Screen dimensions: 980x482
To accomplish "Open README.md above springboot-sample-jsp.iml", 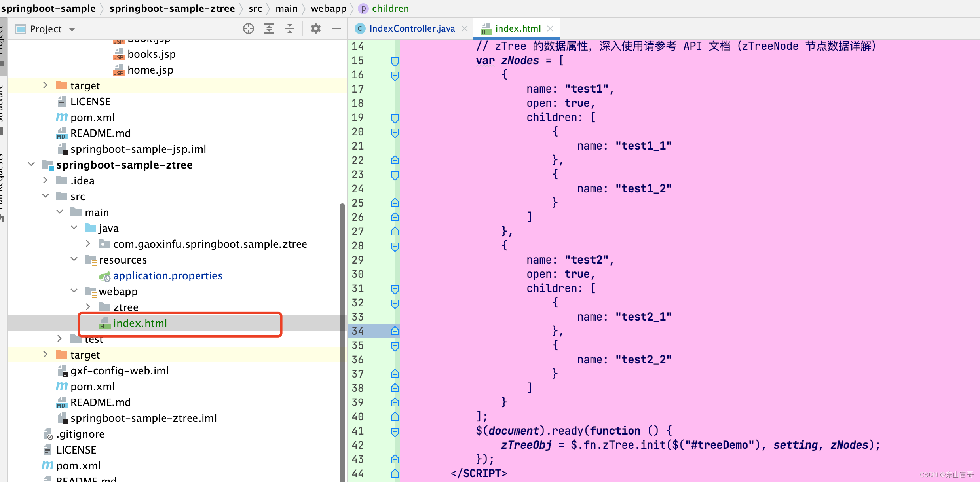I will pos(101,133).
